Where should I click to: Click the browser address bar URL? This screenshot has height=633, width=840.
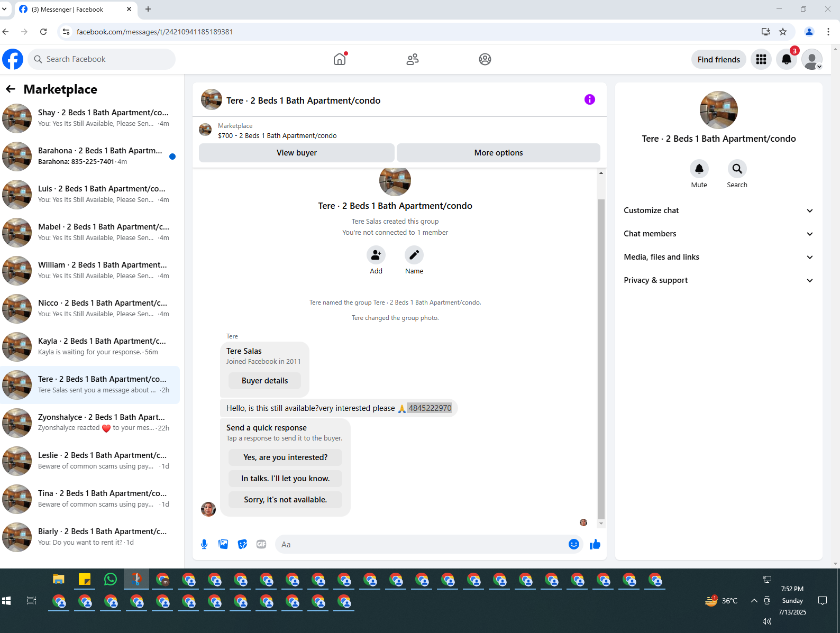click(x=155, y=32)
